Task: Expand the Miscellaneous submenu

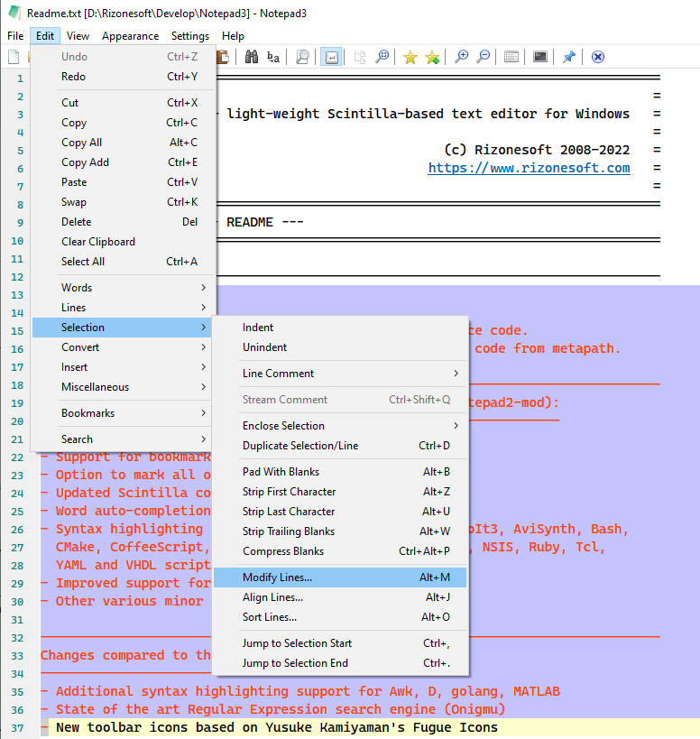Action: (x=124, y=386)
